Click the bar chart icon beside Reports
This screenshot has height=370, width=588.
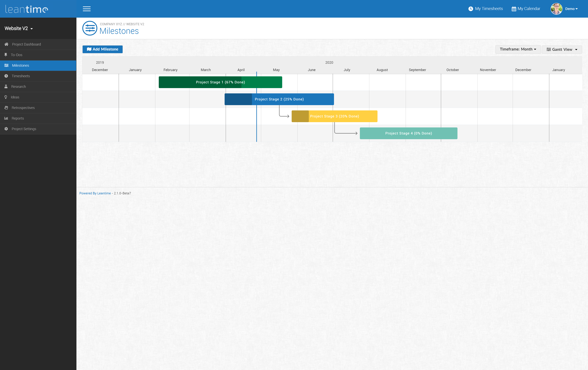click(x=6, y=118)
